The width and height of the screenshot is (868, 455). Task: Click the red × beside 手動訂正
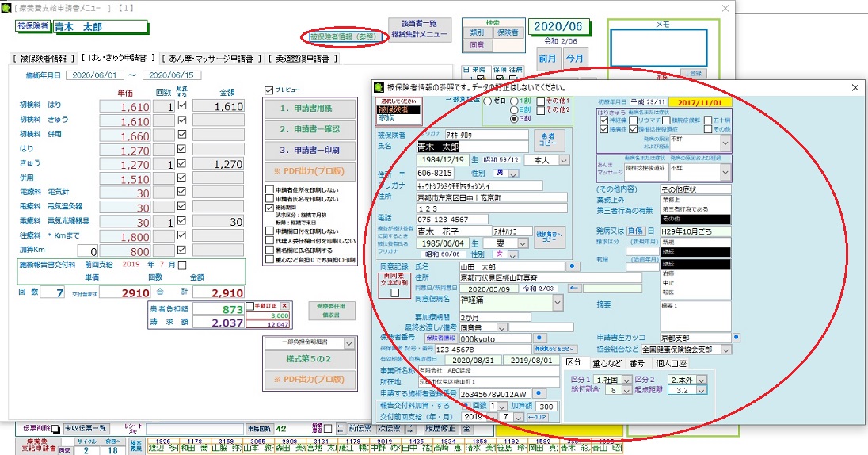tap(284, 306)
